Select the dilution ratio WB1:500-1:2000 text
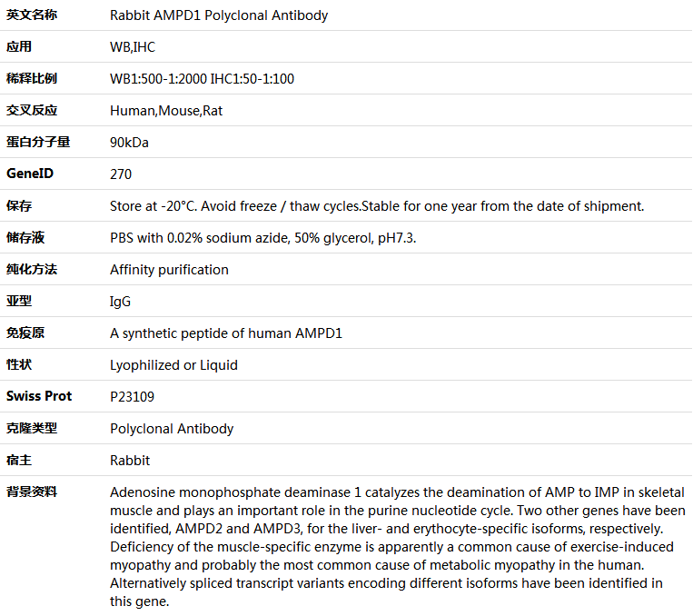Image resolution: width=693 pixels, height=616 pixels. coord(158,79)
